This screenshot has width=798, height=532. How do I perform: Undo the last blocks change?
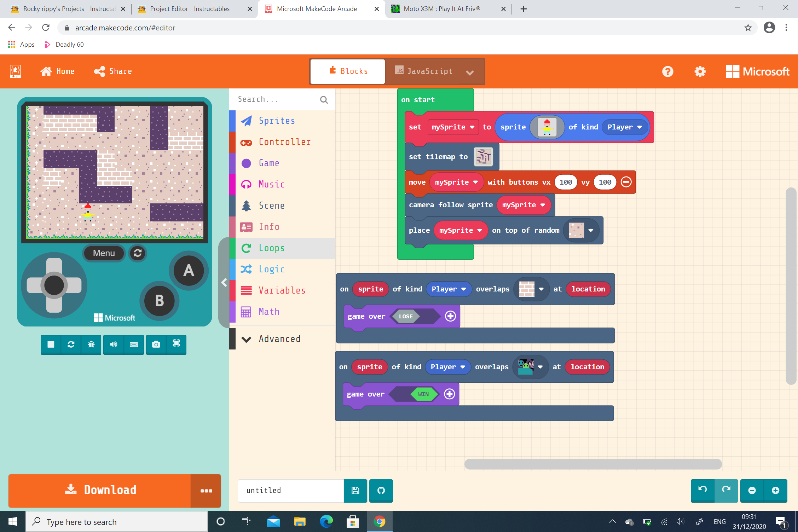pyautogui.click(x=702, y=491)
